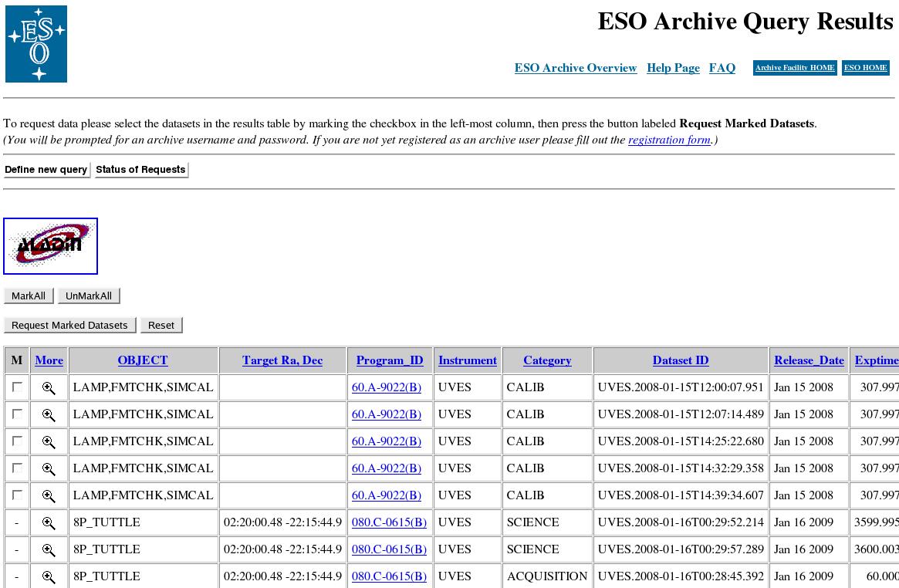Viewport: 899px width, 588px height.
Task: View more info for 8P_TUTTLE ACQUISITION row
Action: 49,577
